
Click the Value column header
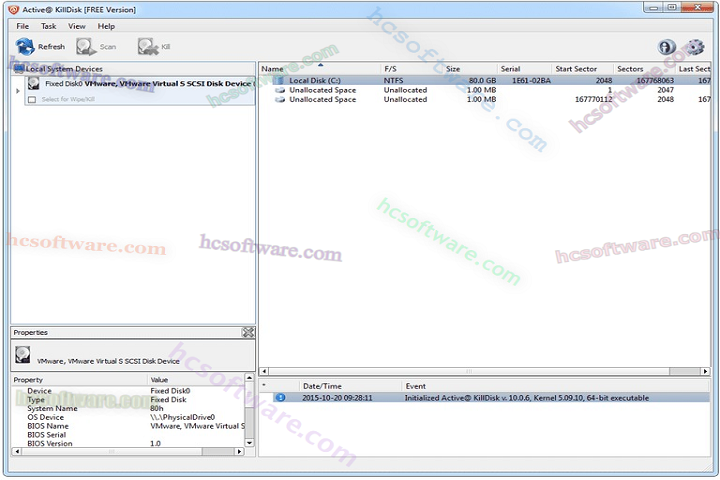196,380
